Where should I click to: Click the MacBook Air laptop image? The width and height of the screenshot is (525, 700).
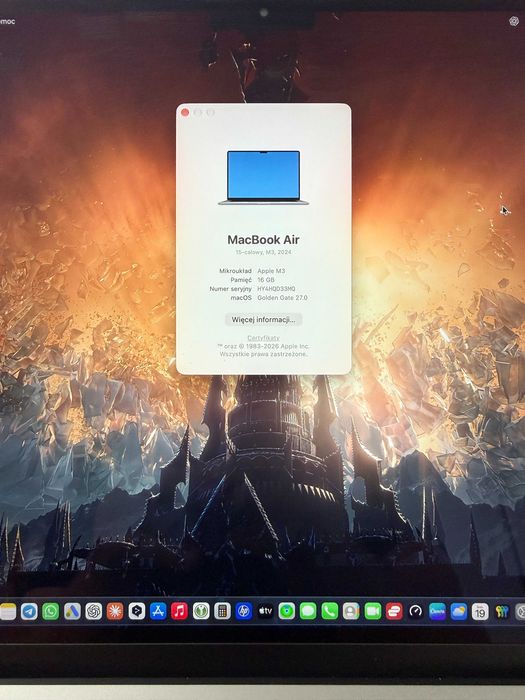pos(263,178)
